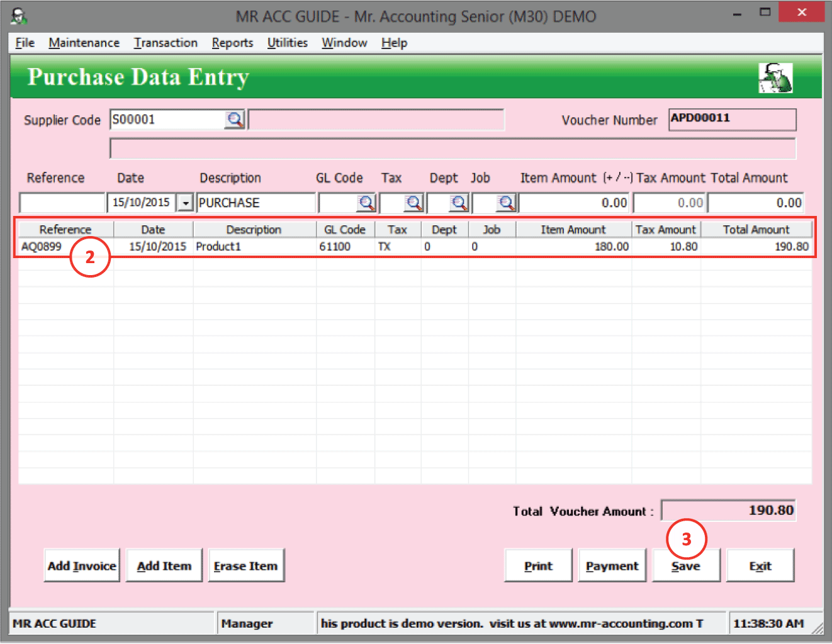Close the MR ACC GUIDE window
832x644 pixels.
pos(801,12)
